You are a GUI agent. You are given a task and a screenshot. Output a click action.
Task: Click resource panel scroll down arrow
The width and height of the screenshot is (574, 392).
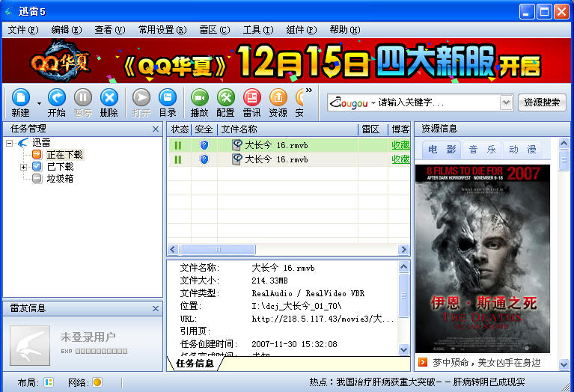coord(564,364)
